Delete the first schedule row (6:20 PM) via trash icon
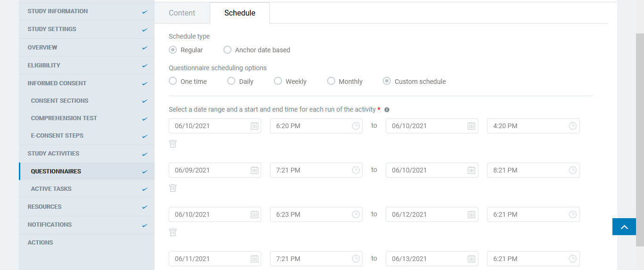 click(x=173, y=144)
